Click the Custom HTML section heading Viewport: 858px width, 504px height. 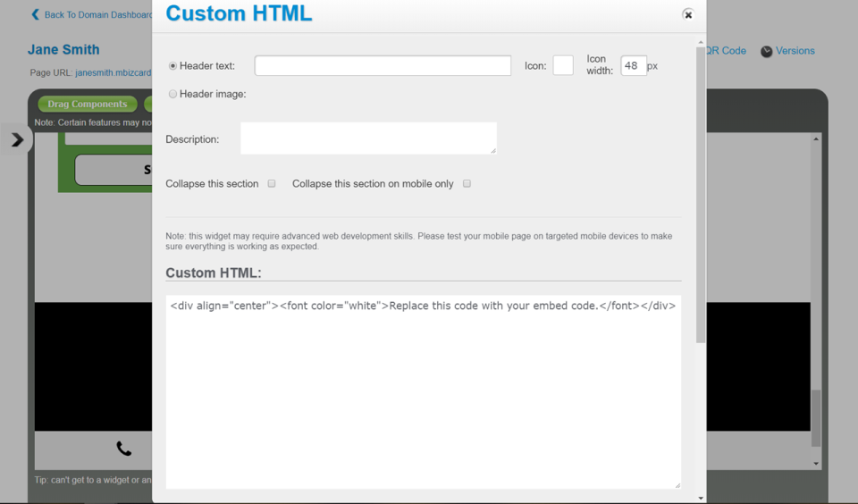click(x=214, y=273)
